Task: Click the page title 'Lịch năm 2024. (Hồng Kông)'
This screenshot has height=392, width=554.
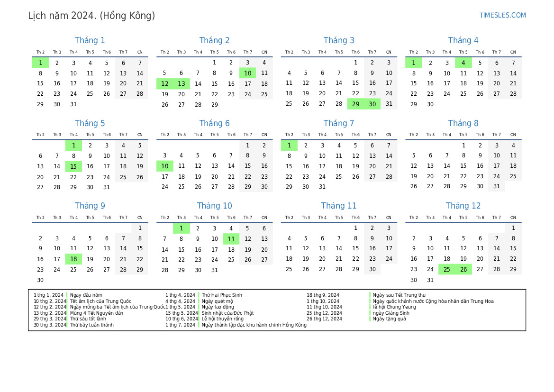Action: [91, 16]
